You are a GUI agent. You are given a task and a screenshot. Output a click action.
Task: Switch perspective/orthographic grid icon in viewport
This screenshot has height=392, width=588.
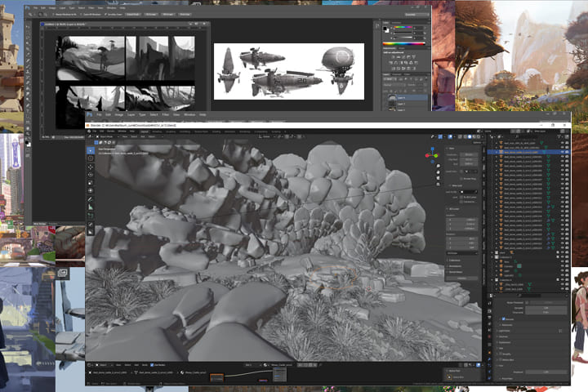click(438, 185)
